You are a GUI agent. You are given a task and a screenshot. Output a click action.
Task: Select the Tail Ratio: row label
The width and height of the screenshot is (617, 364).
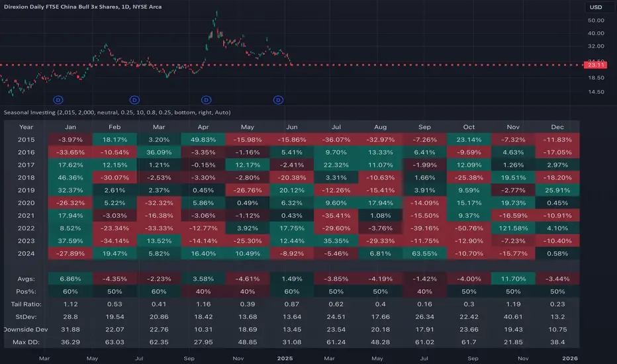[26, 304]
